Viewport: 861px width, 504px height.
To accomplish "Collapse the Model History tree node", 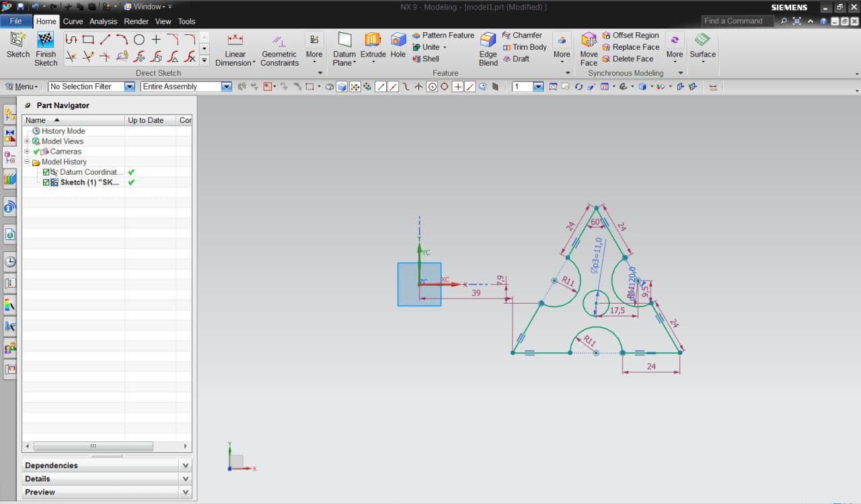I will [27, 162].
